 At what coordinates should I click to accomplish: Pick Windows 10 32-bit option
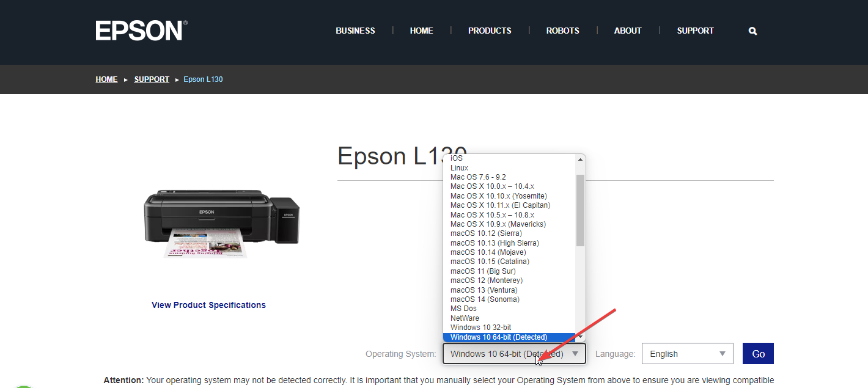click(510, 328)
